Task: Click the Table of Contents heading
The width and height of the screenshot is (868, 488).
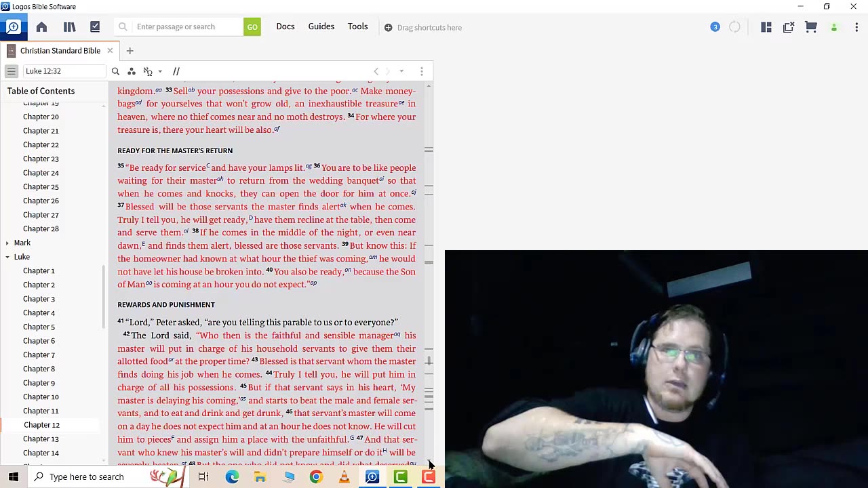Action: click(x=41, y=91)
